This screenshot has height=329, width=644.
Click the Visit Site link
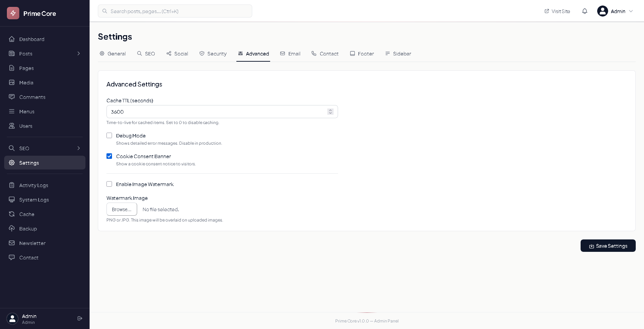coord(557,11)
